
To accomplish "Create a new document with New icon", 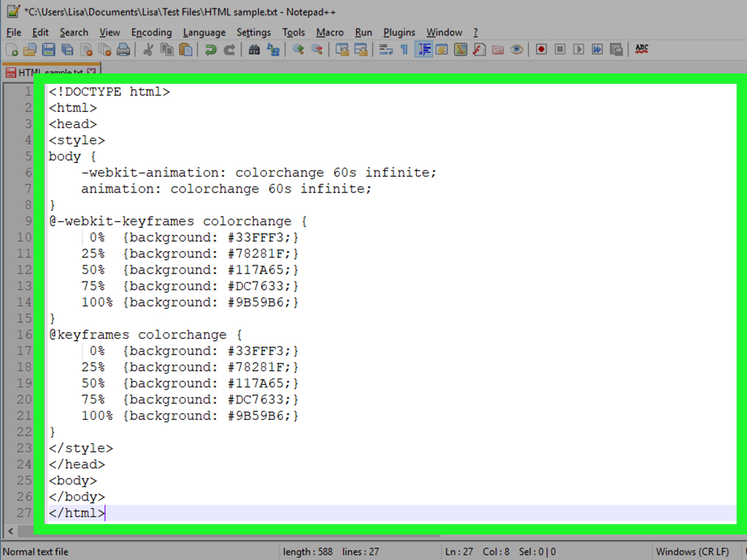I will (12, 50).
